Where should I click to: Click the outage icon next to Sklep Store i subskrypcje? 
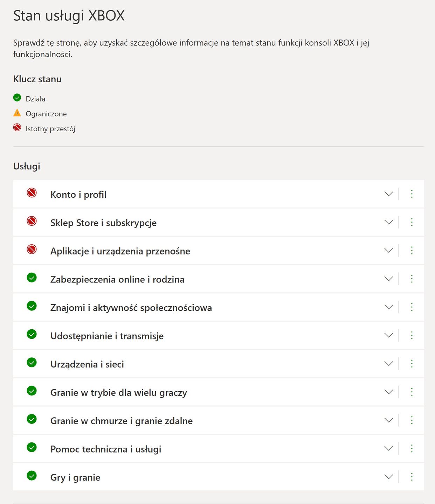[32, 221]
